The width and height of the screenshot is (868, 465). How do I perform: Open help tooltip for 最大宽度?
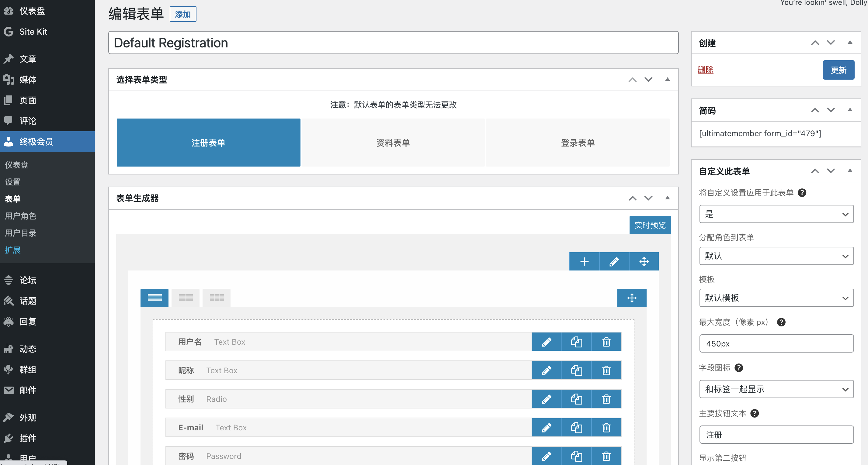click(x=781, y=322)
